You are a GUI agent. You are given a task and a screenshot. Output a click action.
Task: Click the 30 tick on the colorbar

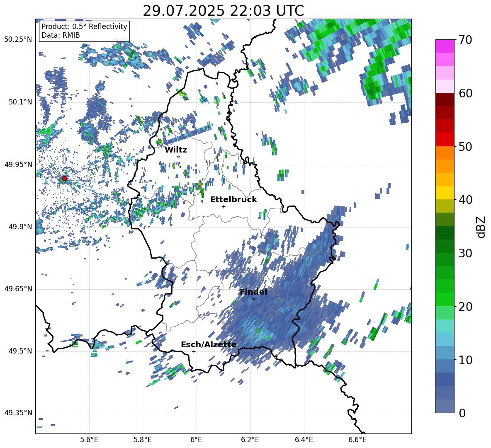click(x=465, y=253)
